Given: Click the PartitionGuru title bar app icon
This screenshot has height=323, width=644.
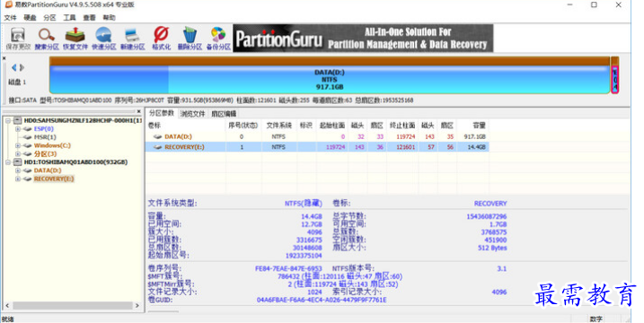Looking at the screenshot, I should tap(8, 4).
